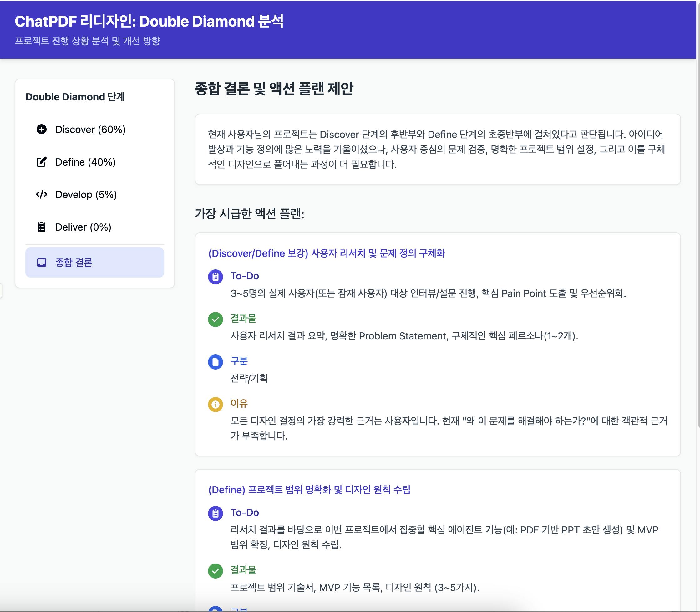The height and width of the screenshot is (612, 700).
Task: Click the 종합 결론 및 액션 플랜 제안 heading
Action: point(274,89)
